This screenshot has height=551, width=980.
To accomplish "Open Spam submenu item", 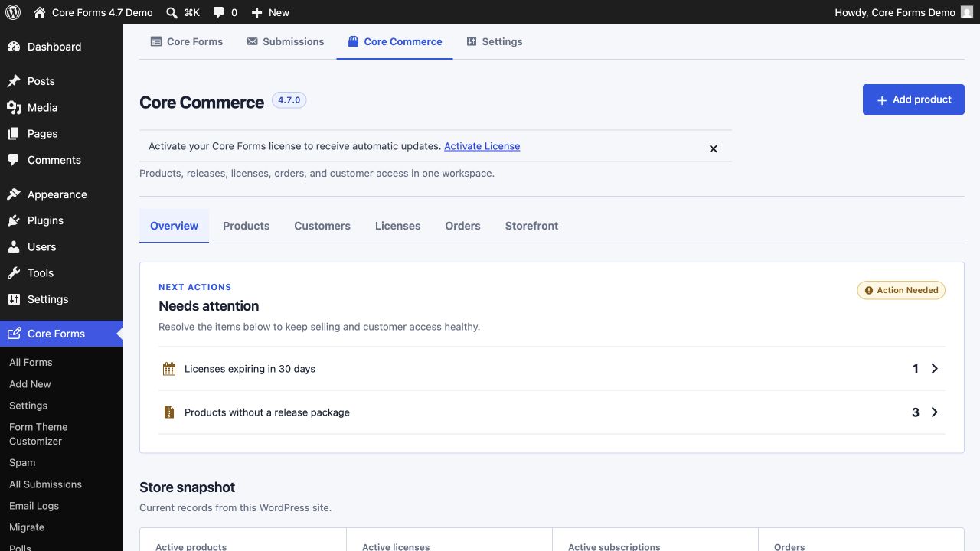I will click(22, 463).
